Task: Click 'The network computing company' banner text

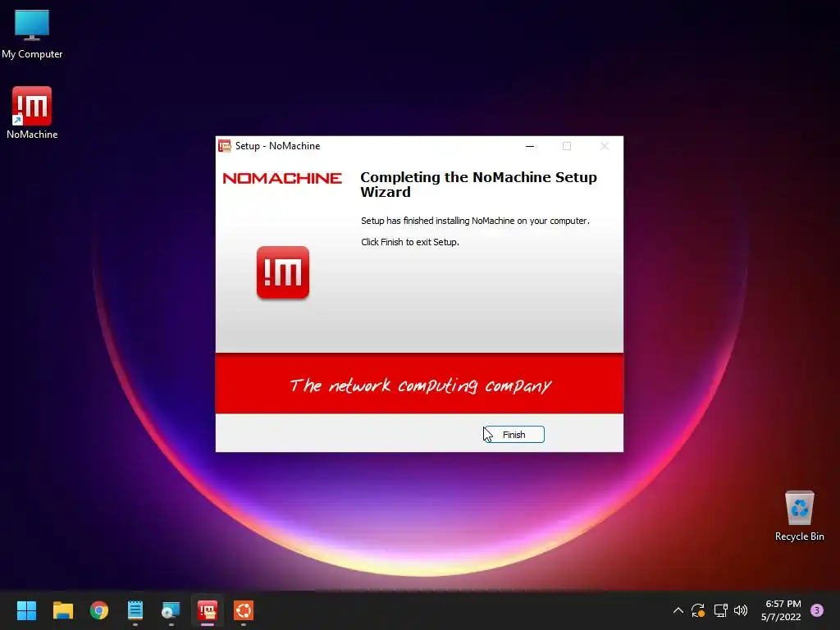Action: (421, 386)
